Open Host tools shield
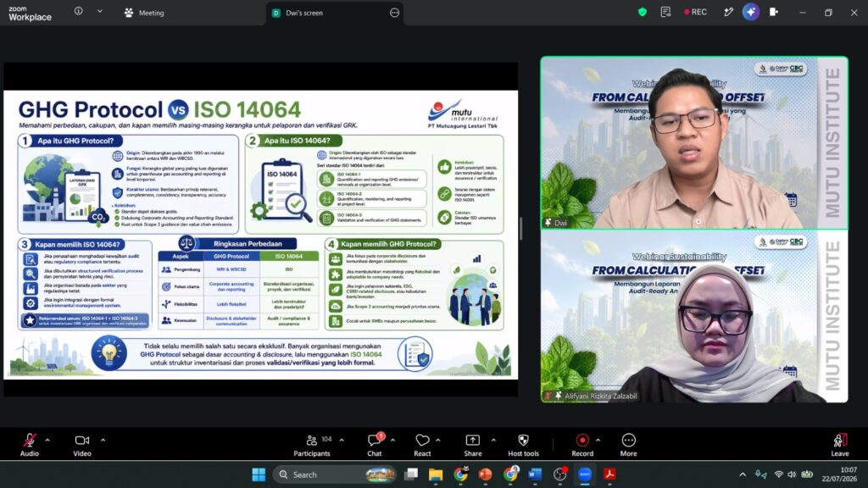This screenshot has height=488, width=868. coord(523,444)
